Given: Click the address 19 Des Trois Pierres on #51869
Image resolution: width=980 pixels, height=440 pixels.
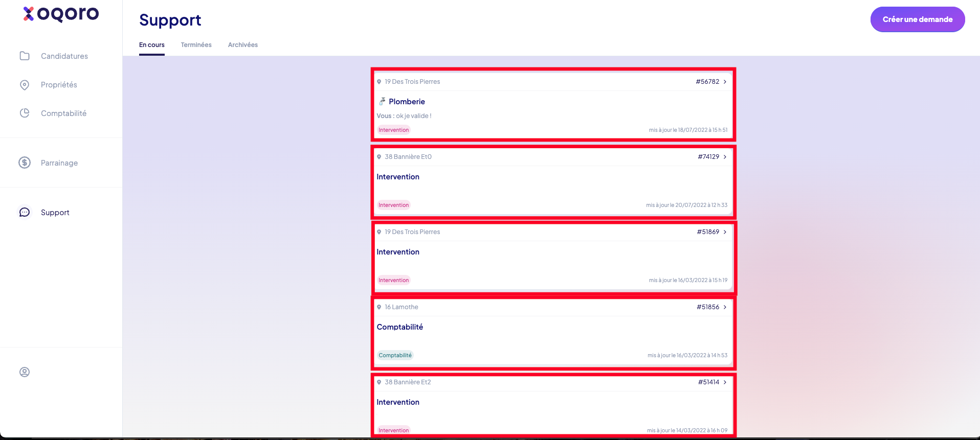Looking at the screenshot, I should [x=412, y=232].
